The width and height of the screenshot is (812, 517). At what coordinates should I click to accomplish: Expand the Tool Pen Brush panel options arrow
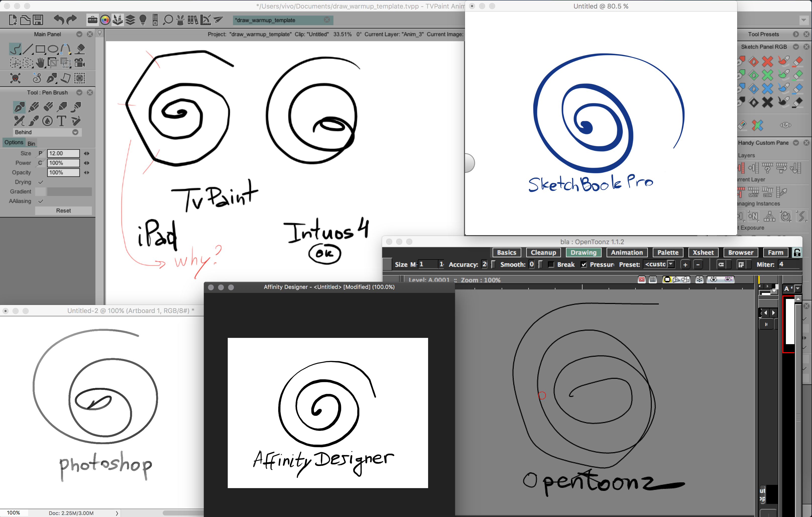[x=79, y=92]
